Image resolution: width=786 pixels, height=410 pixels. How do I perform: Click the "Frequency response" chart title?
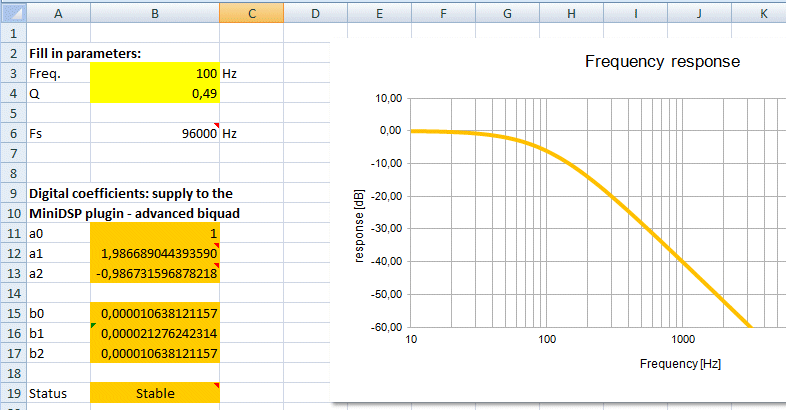click(x=662, y=62)
